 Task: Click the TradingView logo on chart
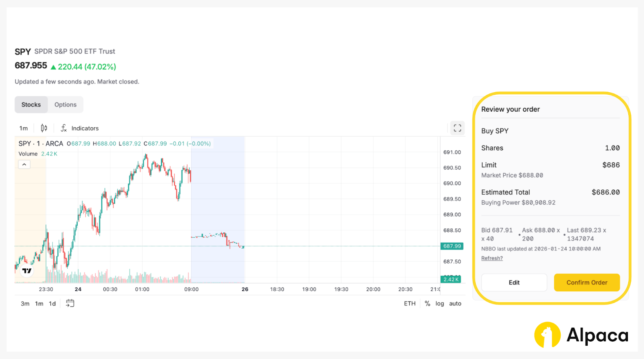click(27, 271)
